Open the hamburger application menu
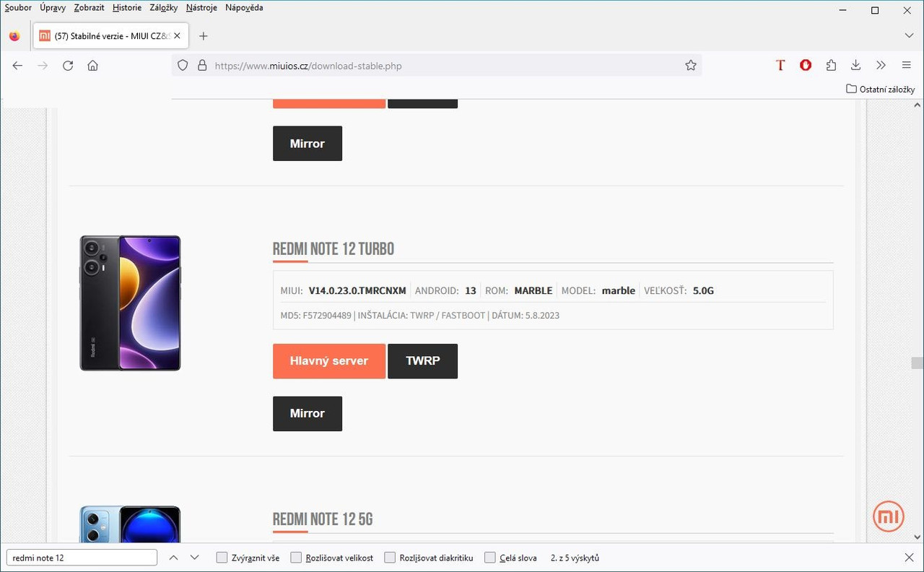The width and height of the screenshot is (924, 572). tap(906, 66)
